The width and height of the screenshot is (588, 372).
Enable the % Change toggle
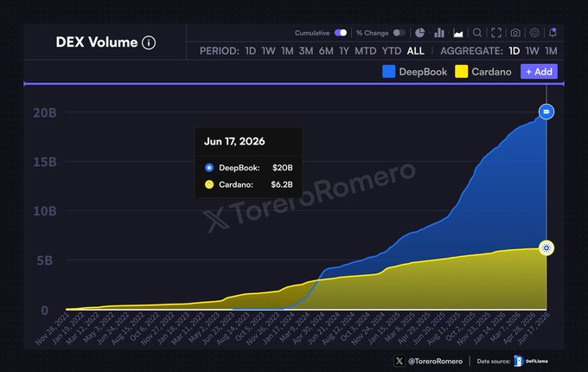pyautogui.click(x=399, y=33)
